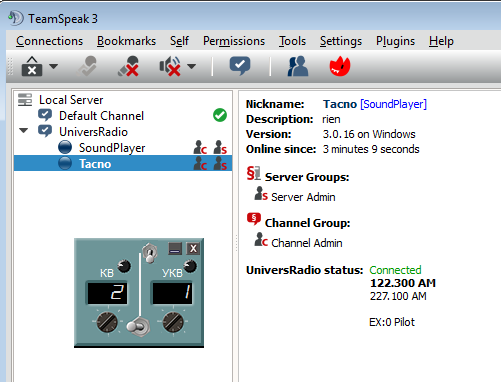
Task: Select the SoundPlayer client row
Action: click(123, 147)
